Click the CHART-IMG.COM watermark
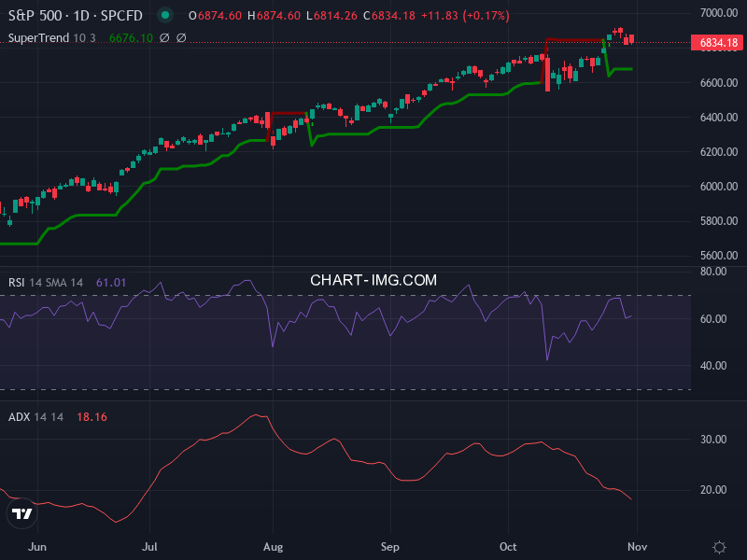 point(373,279)
